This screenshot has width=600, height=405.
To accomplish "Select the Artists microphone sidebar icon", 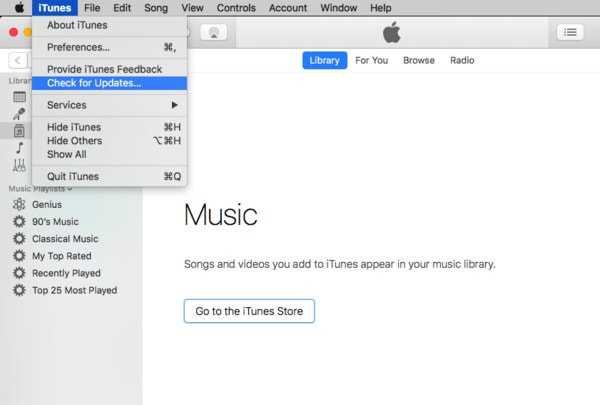I will pyautogui.click(x=19, y=114).
